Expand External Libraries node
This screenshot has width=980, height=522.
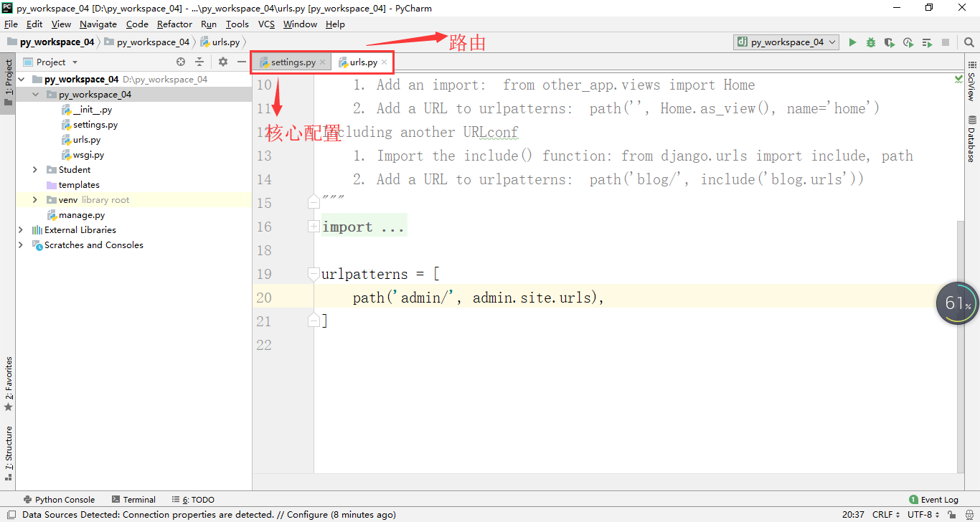point(21,230)
